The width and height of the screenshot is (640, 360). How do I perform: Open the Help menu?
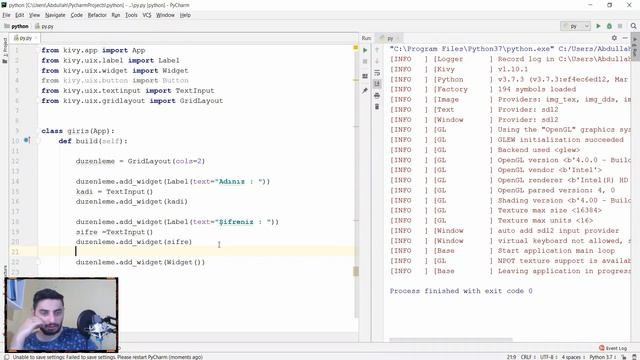point(185,15)
